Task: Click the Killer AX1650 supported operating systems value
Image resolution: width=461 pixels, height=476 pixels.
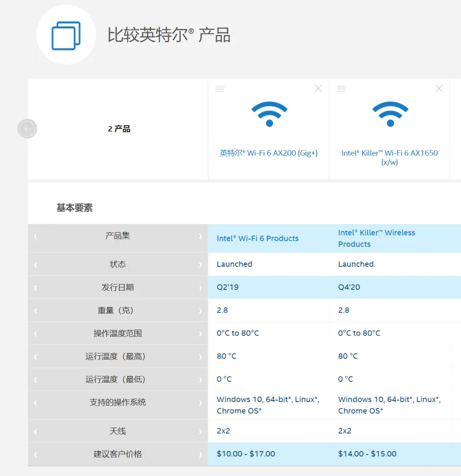Action: click(390, 405)
